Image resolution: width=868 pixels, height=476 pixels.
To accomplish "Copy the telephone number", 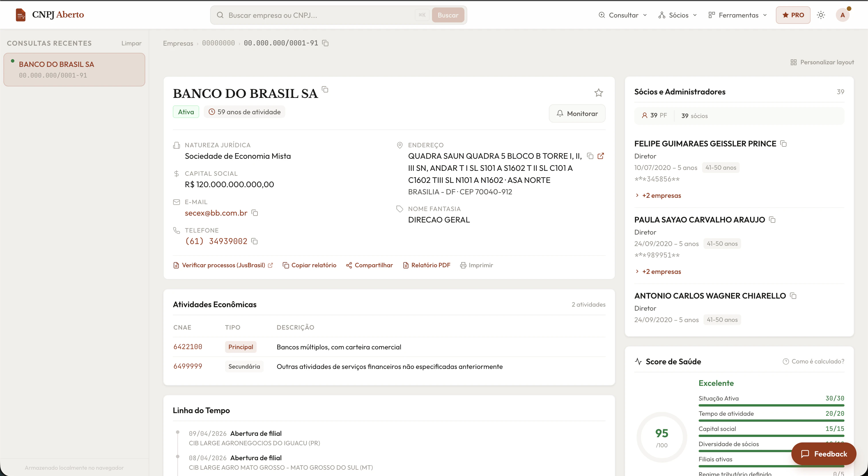I will pyautogui.click(x=255, y=241).
